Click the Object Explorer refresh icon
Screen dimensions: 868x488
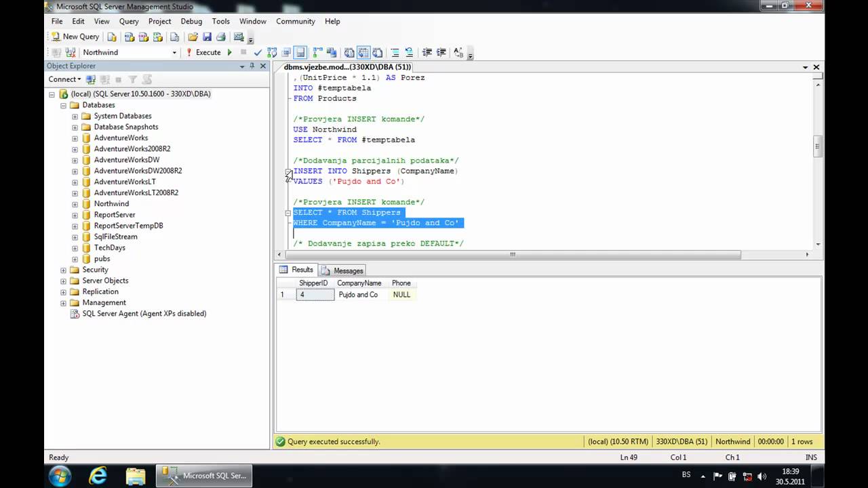[x=147, y=79]
